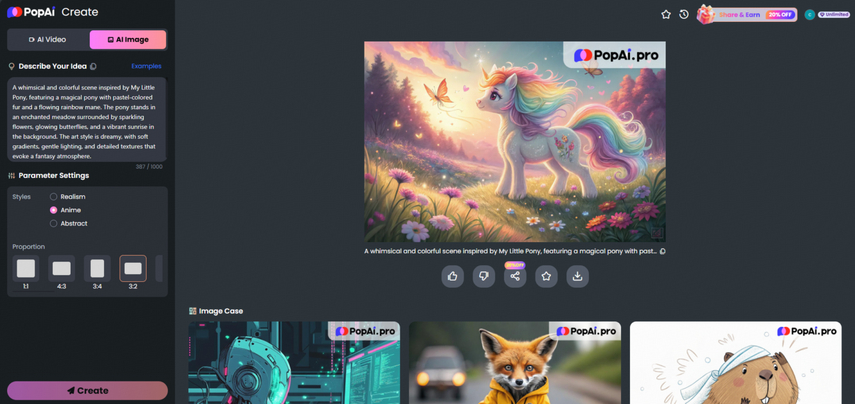Image resolution: width=855 pixels, height=404 pixels.
Task: Select the Realism style radio button
Action: [53, 196]
